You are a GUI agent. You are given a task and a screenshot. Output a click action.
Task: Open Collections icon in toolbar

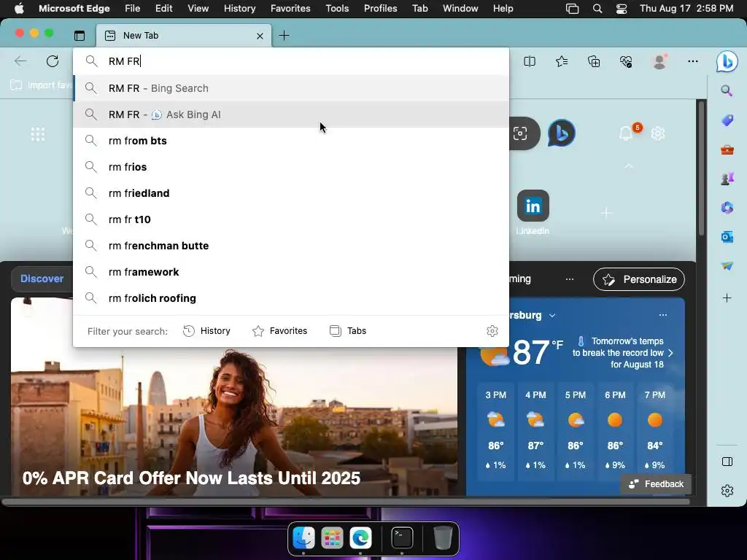point(594,61)
